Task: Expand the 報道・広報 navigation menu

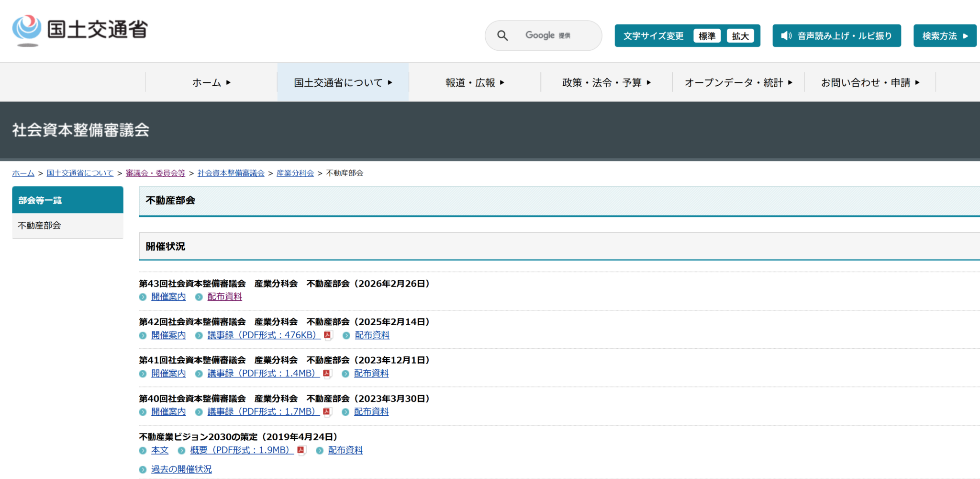Action: [474, 82]
